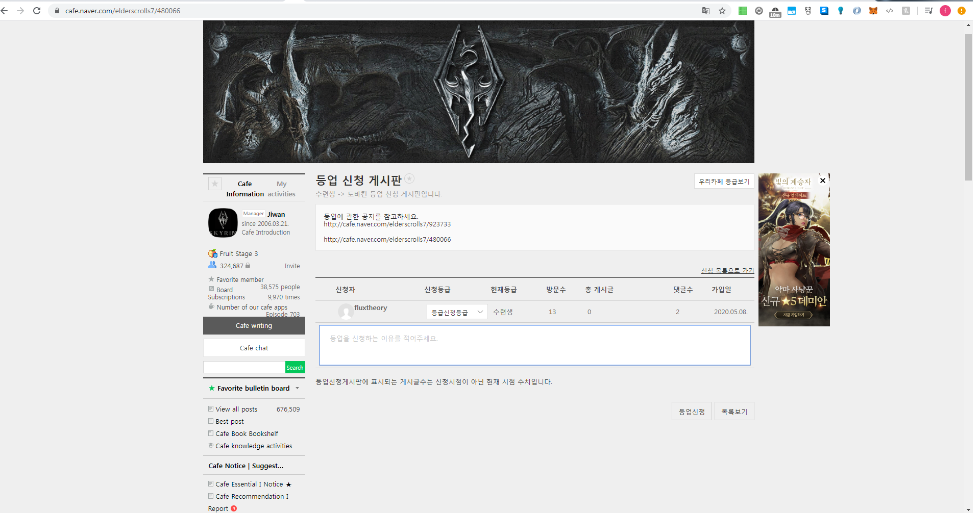The width and height of the screenshot is (980, 513).
Task: Open Cafe knowledge activities
Action: [x=254, y=446]
